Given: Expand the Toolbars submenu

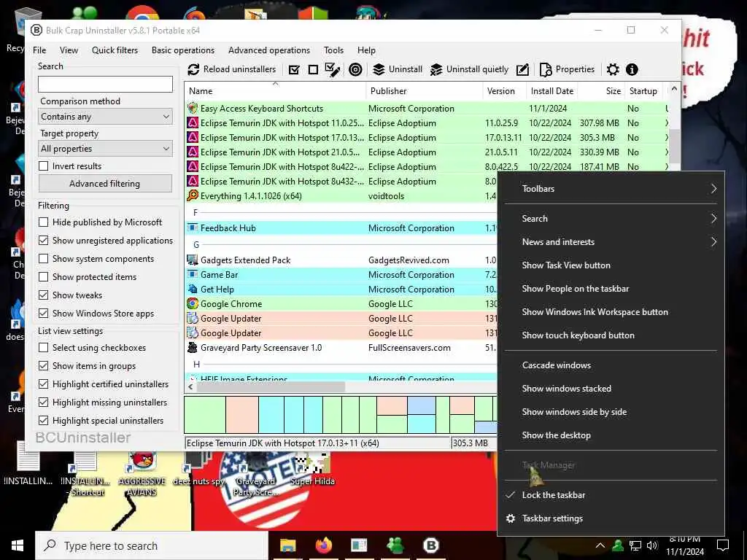Looking at the screenshot, I should coord(611,189).
